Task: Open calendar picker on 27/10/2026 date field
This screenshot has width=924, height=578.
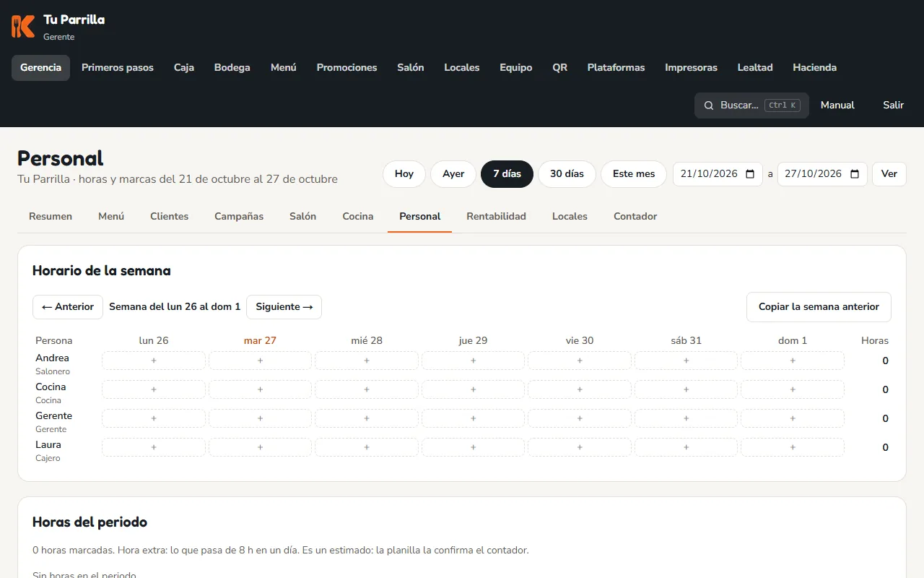Action: point(855,174)
